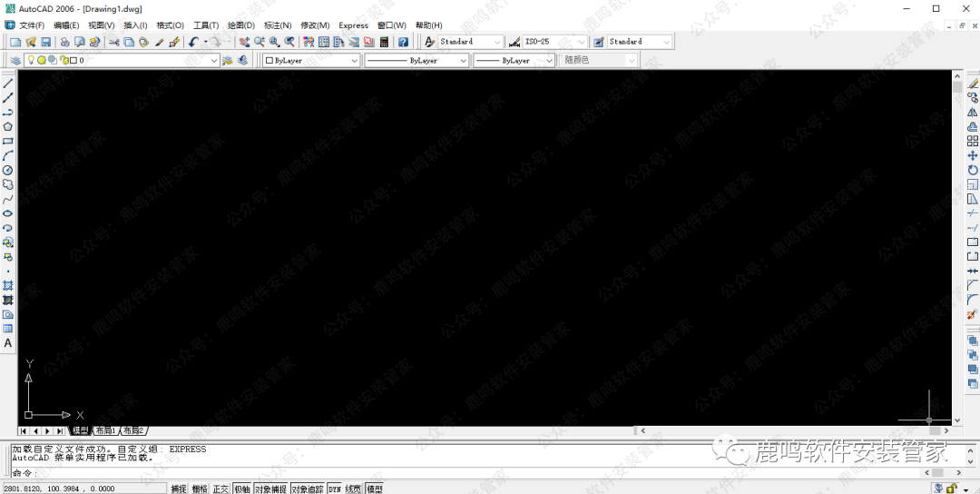This screenshot has width=980, height=494.
Task: Click the 对象追踪 status bar button
Action: click(307, 489)
